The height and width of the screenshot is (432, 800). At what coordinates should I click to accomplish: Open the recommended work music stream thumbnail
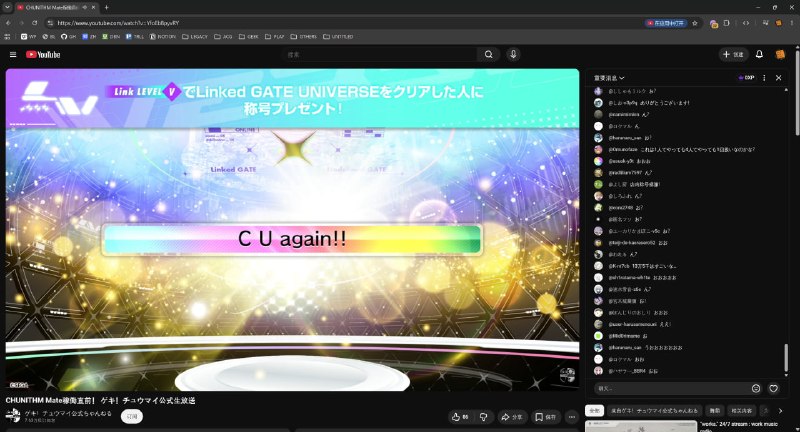pos(641,426)
